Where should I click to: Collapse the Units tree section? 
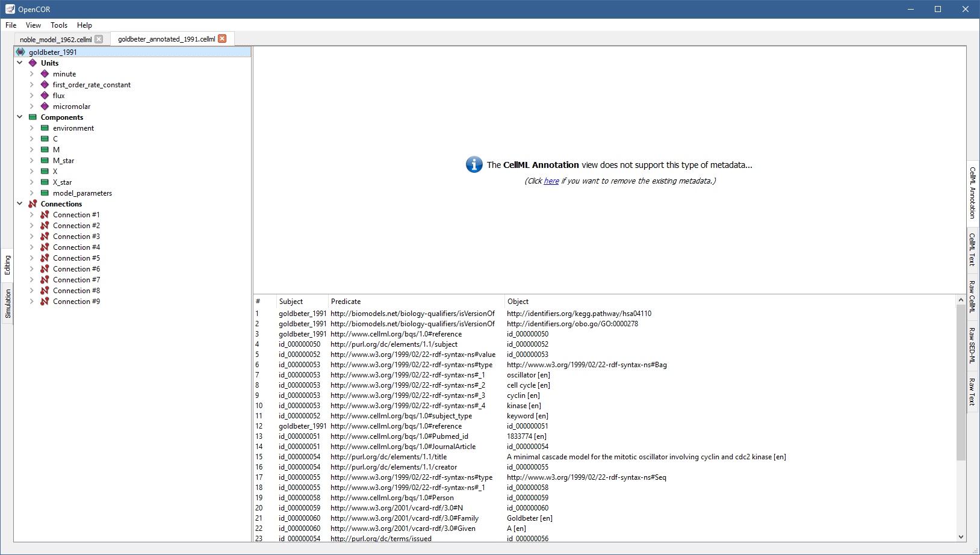click(x=20, y=63)
